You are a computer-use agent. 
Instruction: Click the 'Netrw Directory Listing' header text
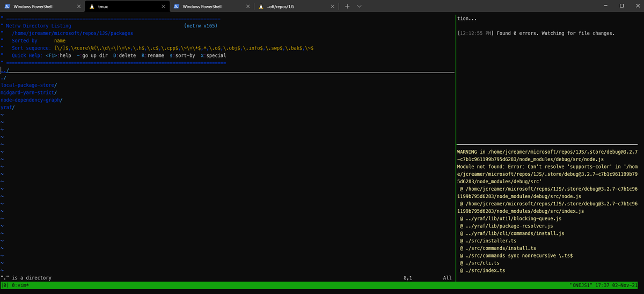click(x=38, y=25)
